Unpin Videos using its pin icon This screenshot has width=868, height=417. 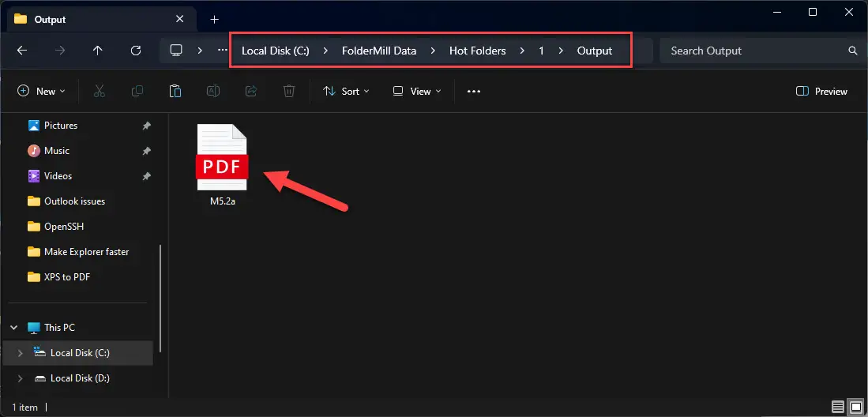pyautogui.click(x=146, y=176)
